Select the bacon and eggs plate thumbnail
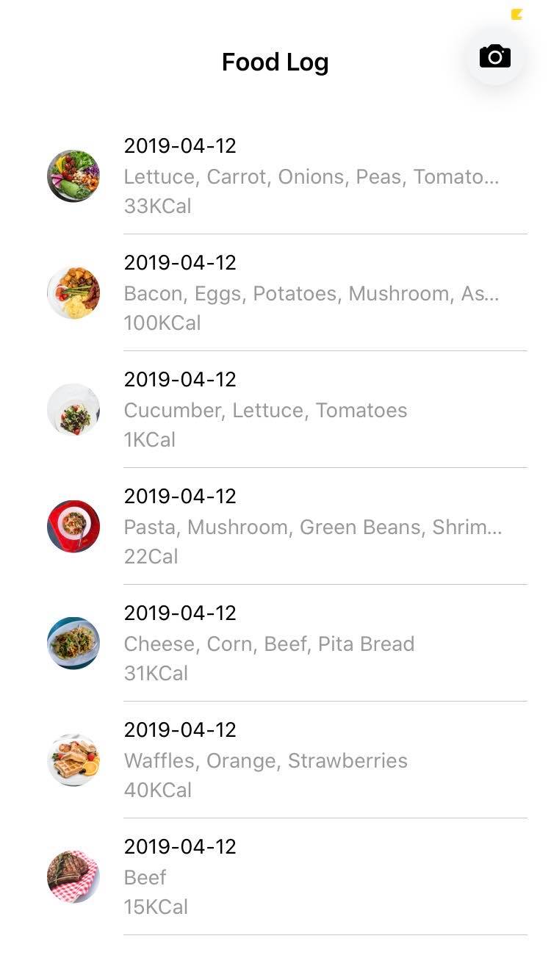Screen dimensions: 551x980 tap(73, 293)
